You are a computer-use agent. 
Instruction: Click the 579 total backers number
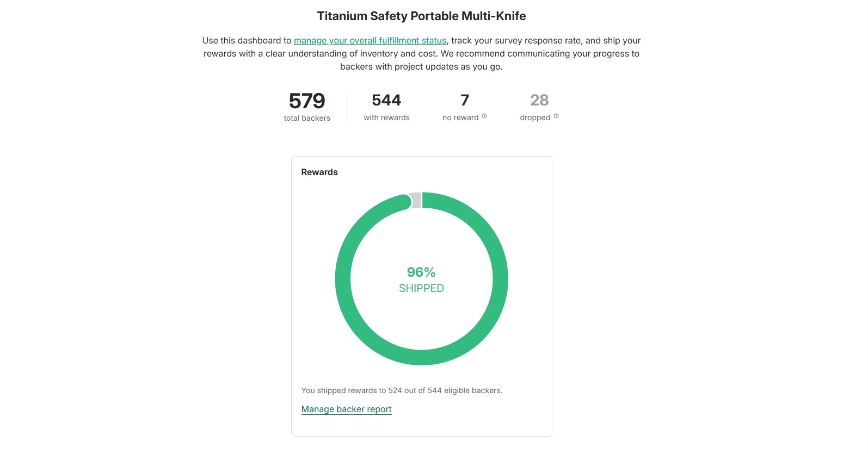click(307, 101)
